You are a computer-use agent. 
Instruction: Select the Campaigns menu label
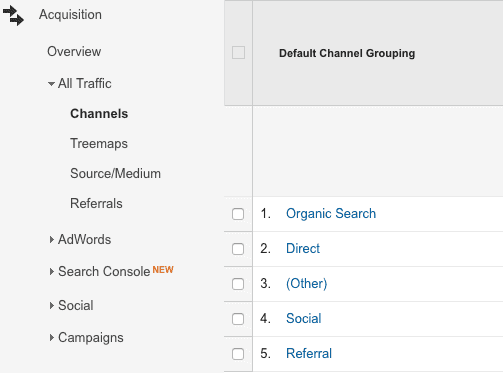click(91, 338)
